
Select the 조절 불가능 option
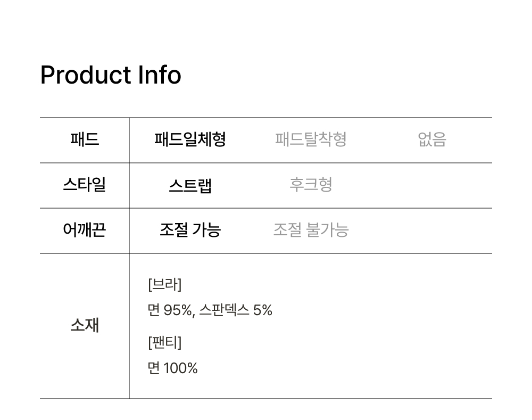coord(311,230)
